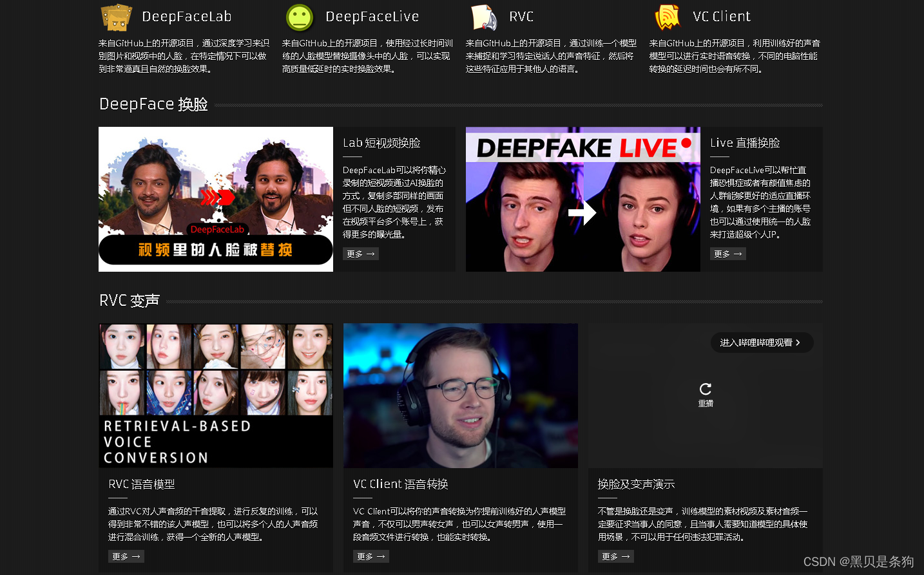Click the RVC 语音模型 card title

[x=142, y=484]
